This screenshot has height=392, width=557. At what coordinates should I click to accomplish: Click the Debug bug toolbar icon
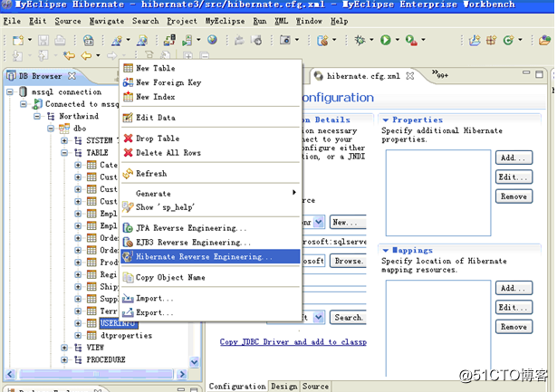[x=360, y=40]
